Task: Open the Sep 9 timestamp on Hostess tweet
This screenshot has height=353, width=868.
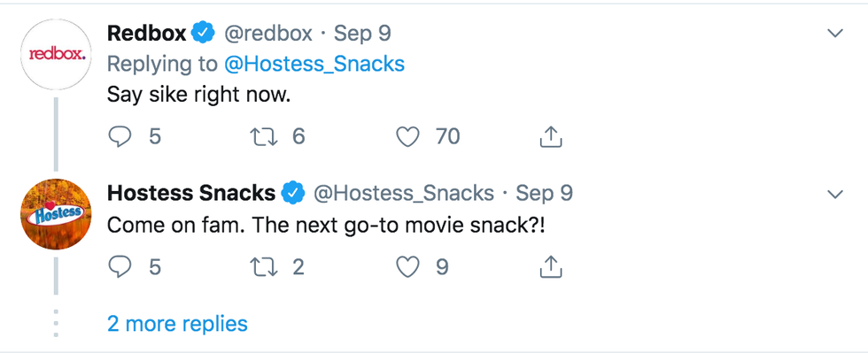Action: pos(544,193)
